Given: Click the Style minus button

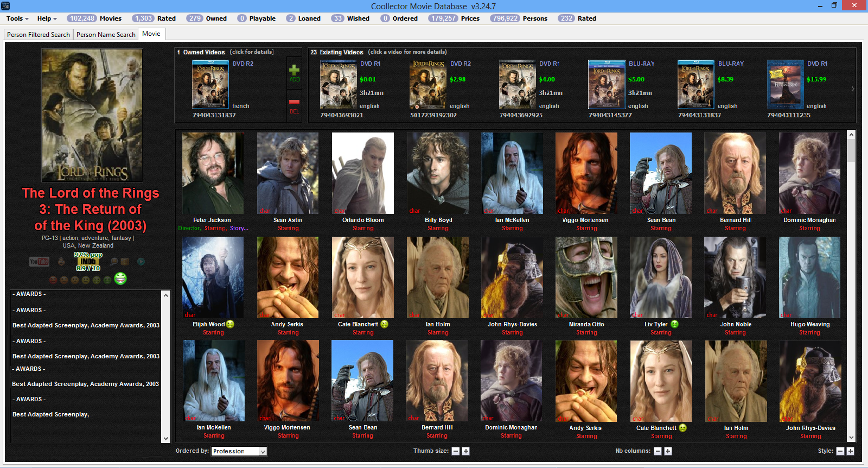Looking at the screenshot, I should tap(840, 451).
